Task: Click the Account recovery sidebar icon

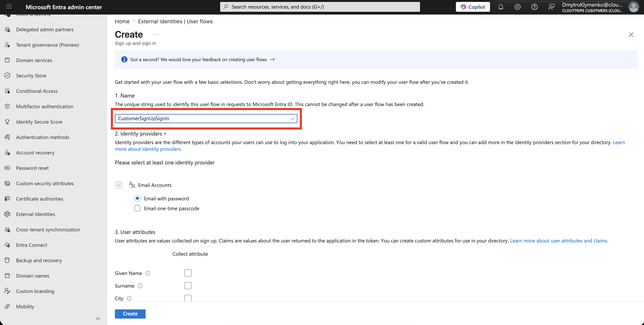Action: point(7,152)
